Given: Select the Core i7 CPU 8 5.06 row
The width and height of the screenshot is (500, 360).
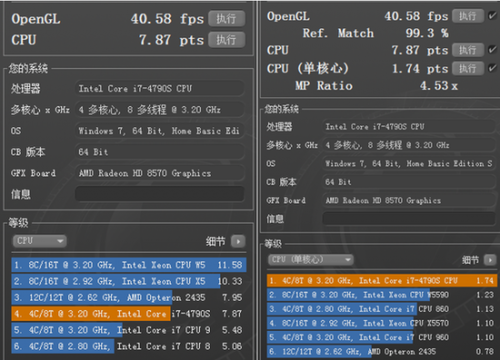Looking at the screenshot, I should (129, 346).
